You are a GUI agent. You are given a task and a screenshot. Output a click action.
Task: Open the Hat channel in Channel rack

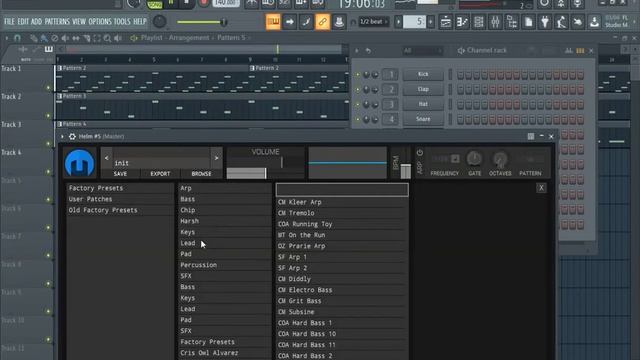423,104
